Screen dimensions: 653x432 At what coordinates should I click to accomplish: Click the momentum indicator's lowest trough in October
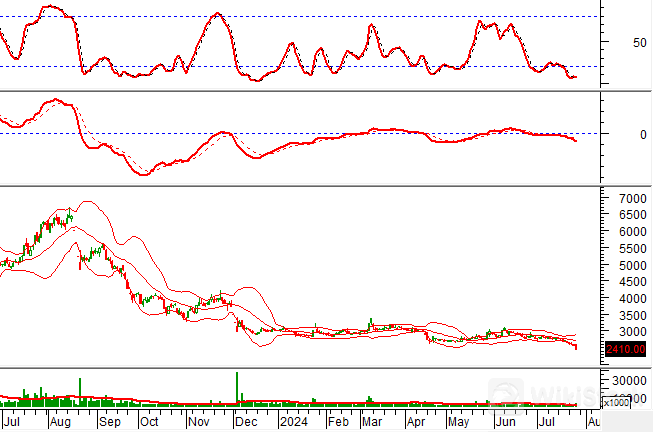tap(145, 174)
